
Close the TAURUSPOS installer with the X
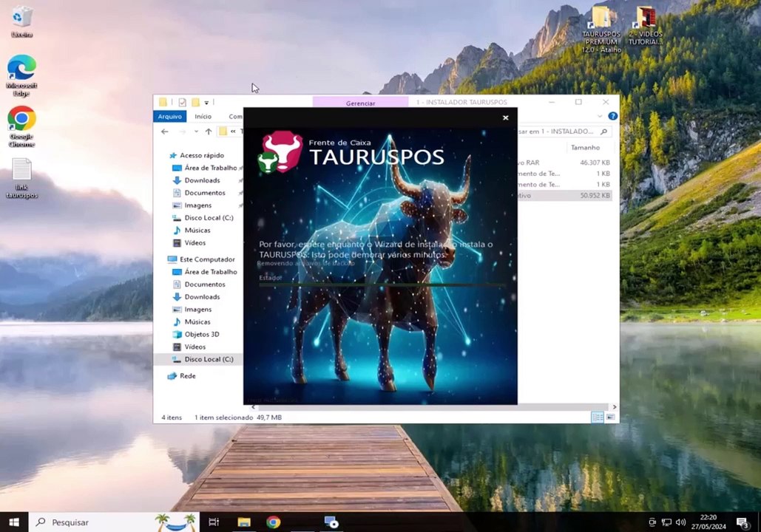pyautogui.click(x=505, y=117)
